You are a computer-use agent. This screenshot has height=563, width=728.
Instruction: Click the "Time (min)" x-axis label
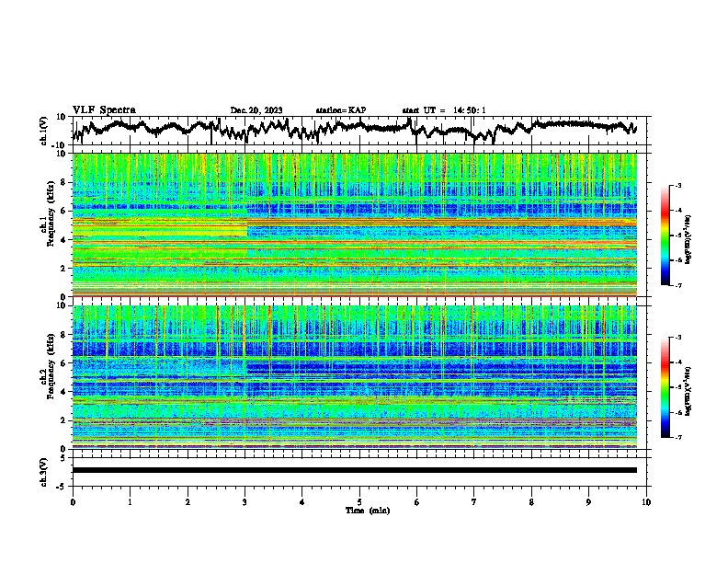(x=368, y=511)
